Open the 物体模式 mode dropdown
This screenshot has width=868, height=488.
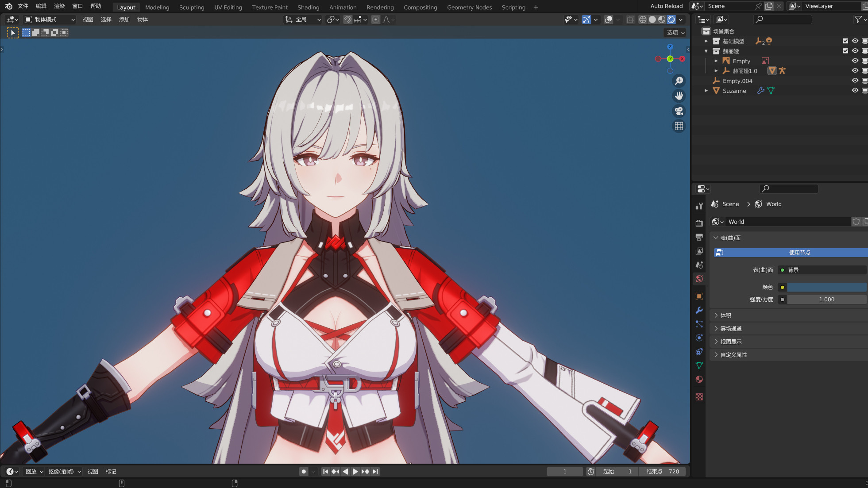coord(50,19)
